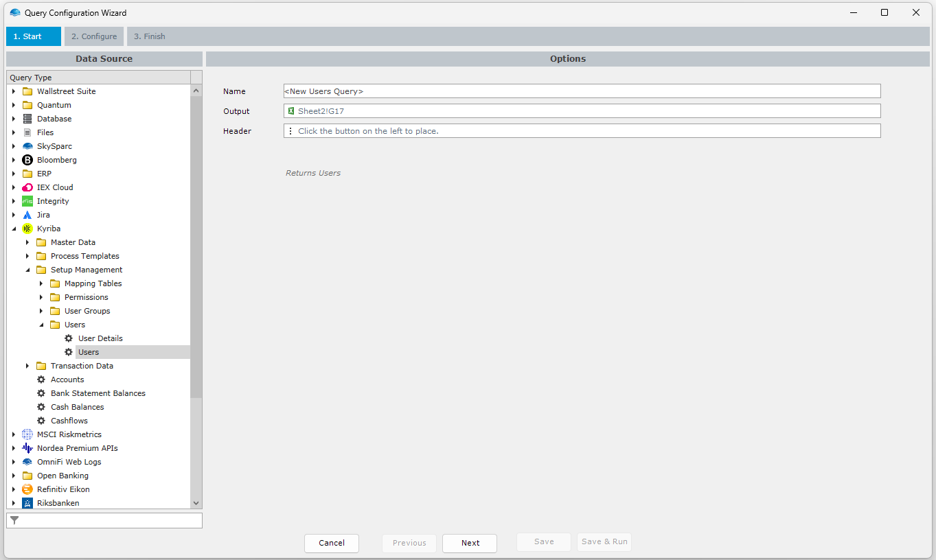Select the Cashflows tree item
The width and height of the screenshot is (936, 560).
coord(69,421)
